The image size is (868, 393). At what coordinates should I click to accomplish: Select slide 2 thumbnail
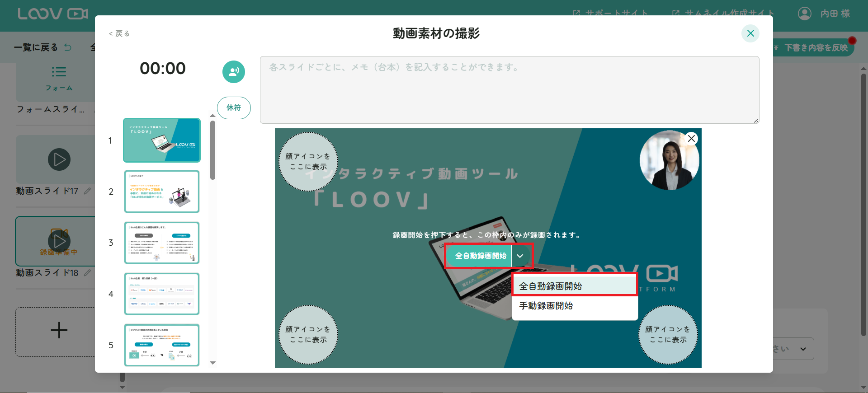click(162, 192)
